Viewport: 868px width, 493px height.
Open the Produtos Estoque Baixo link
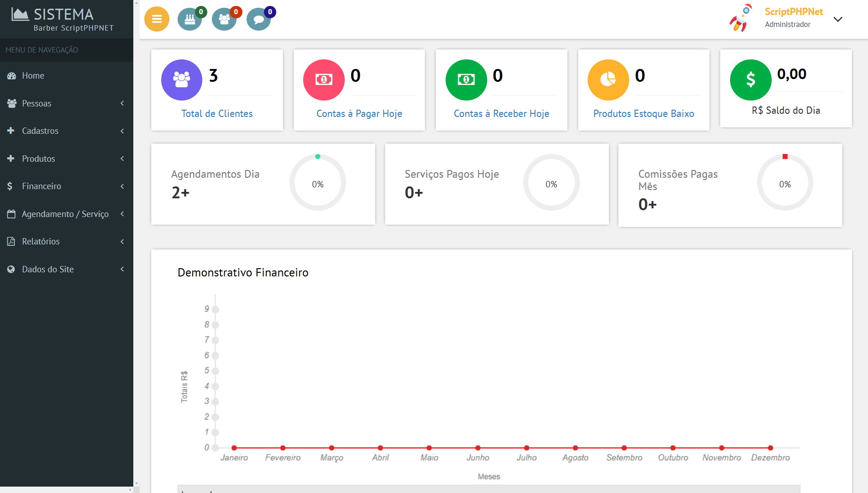coord(643,114)
